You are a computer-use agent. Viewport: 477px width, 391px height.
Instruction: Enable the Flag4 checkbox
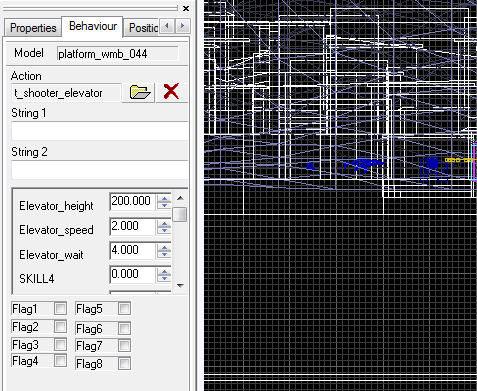click(60, 360)
